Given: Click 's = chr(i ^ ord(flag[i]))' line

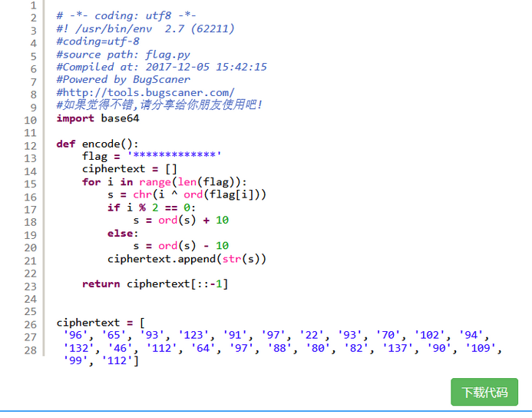Looking at the screenshot, I should coord(187,194).
